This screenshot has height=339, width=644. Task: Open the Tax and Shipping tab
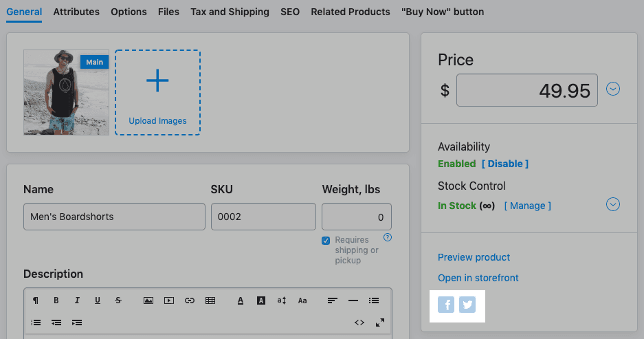[x=230, y=12]
